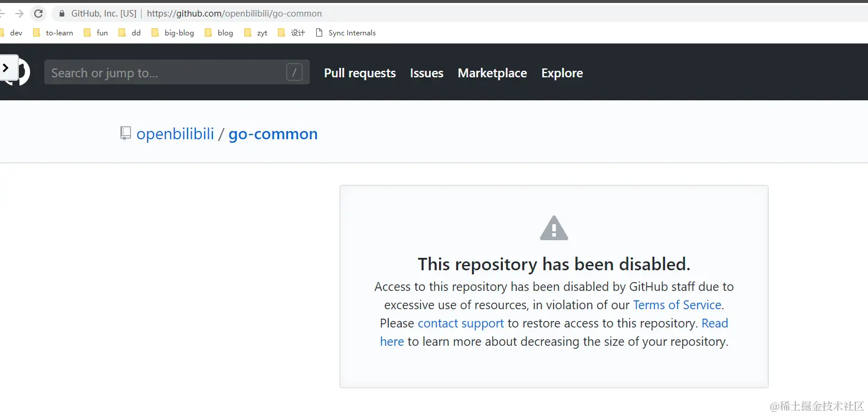Image resolution: width=868 pixels, height=416 pixels.
Task: Click the browser address bar URL
Action: (x=234, y=13)
